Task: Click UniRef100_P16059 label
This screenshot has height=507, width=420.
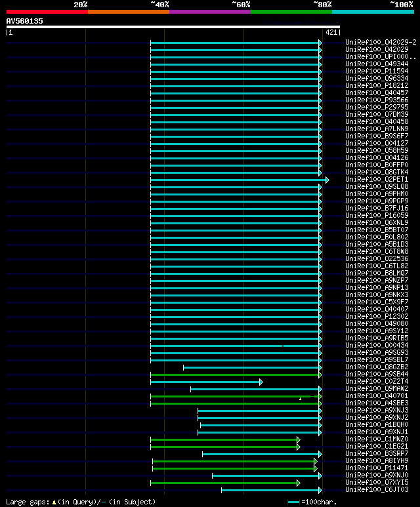Action: tap(377, 215)
